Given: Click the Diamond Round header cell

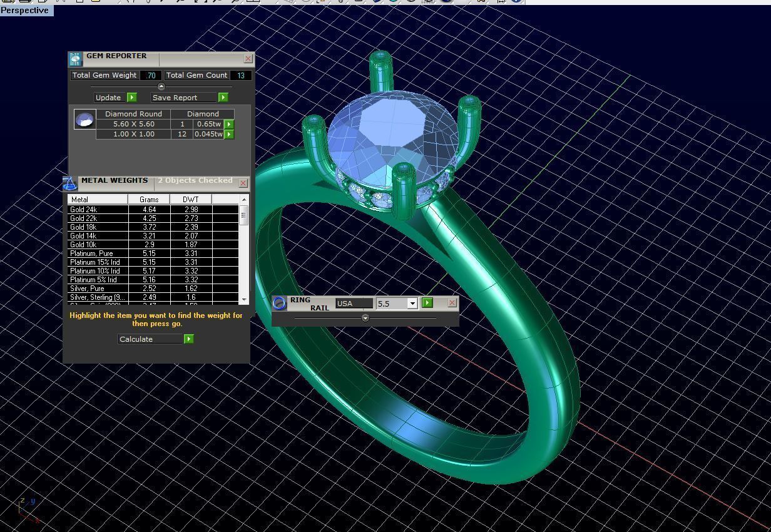Looking at the screenshot, I should point(133,114).
